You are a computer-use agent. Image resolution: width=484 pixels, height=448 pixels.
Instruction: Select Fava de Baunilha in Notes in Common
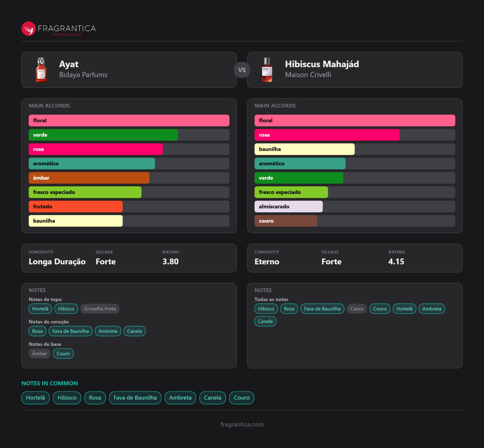(x=135, y=398)
